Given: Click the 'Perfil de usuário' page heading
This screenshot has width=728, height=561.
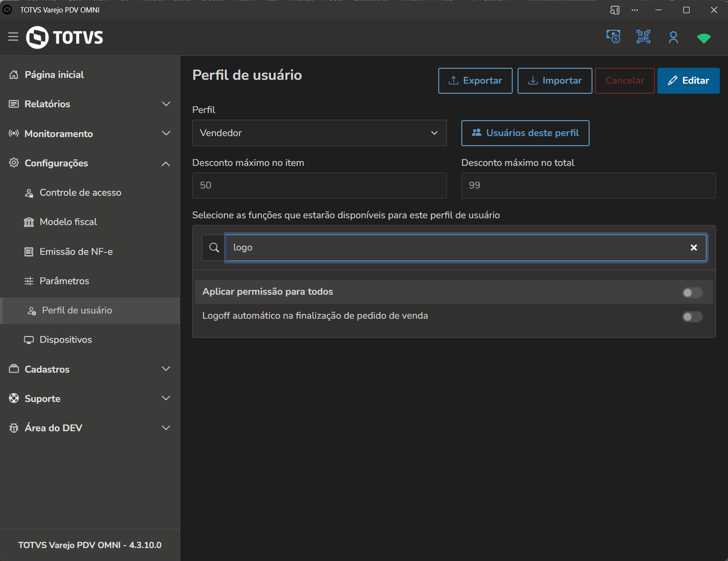Looking at the screenshot, I should point(247,75).
